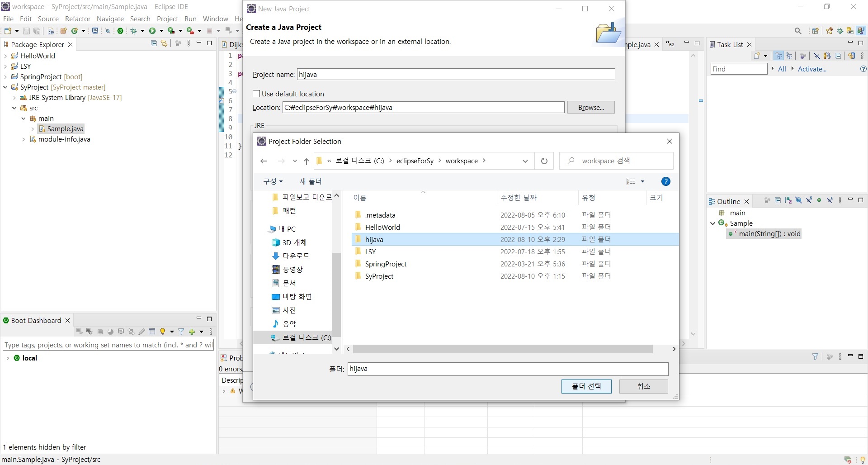The height and width of the screenshot is (465, 868).
Task: Toggle Link with Editor in Package Explorer
Action: pyautogui.click(x=164, y=43)
